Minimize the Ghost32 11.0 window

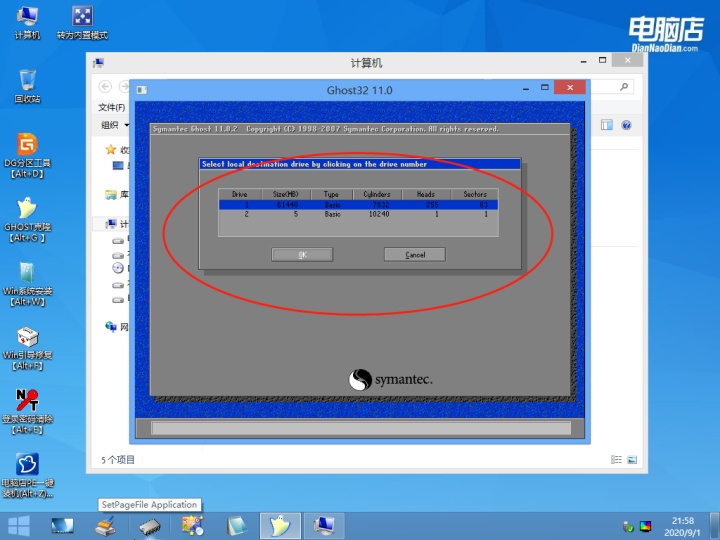(526, 88)
